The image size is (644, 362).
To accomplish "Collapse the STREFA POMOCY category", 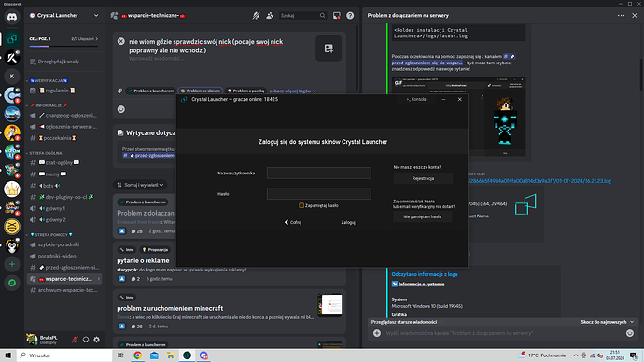I will coord(49,235).
